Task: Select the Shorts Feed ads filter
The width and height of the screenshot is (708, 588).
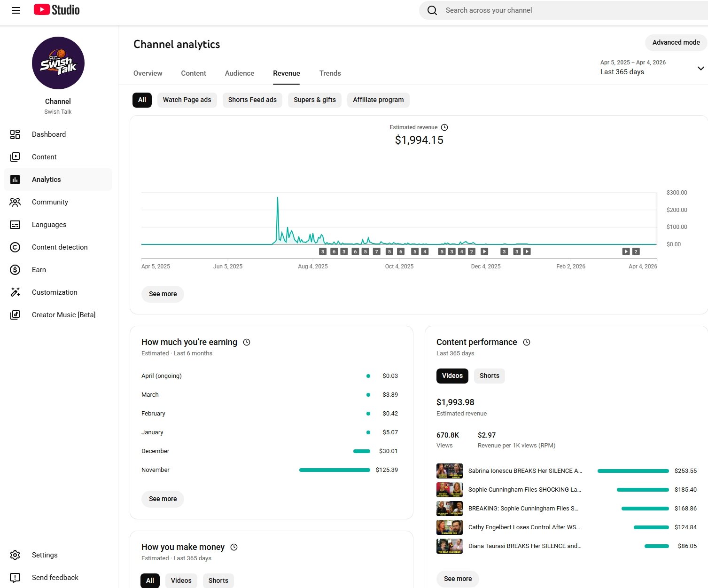Action: pyautogui.click(x=252, y=100)
